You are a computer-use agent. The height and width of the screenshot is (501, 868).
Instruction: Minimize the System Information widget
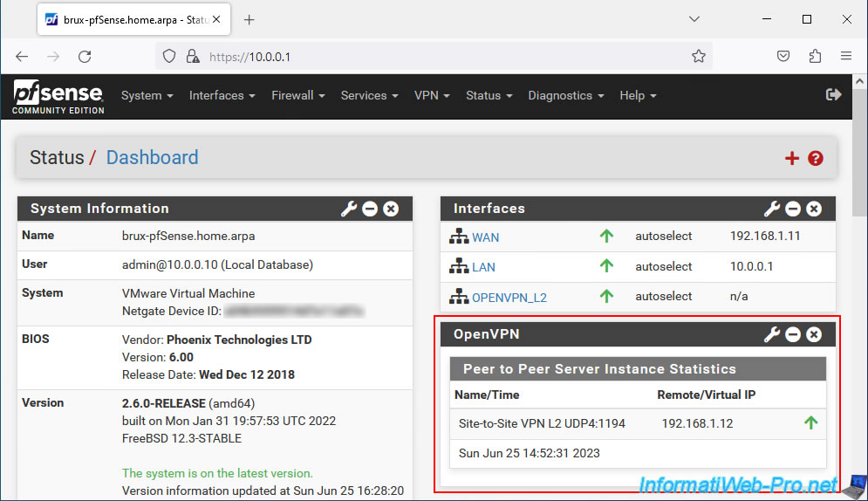[x=370, y=209]
